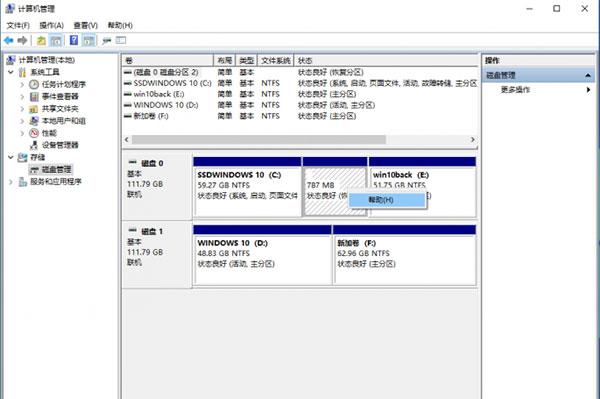
Task: Open the 文件(F) menu
Action: [18, 25]
